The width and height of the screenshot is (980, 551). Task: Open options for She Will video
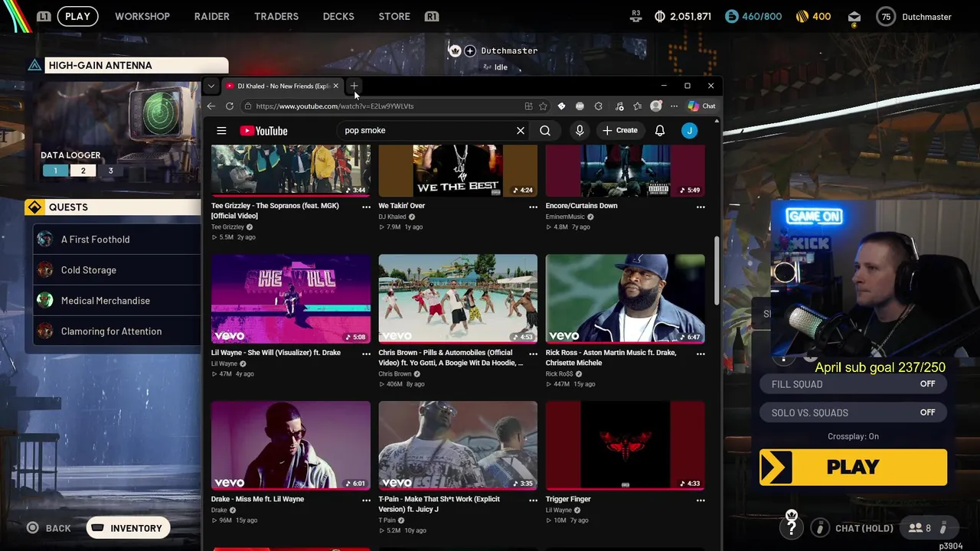[x=366, y=354]
